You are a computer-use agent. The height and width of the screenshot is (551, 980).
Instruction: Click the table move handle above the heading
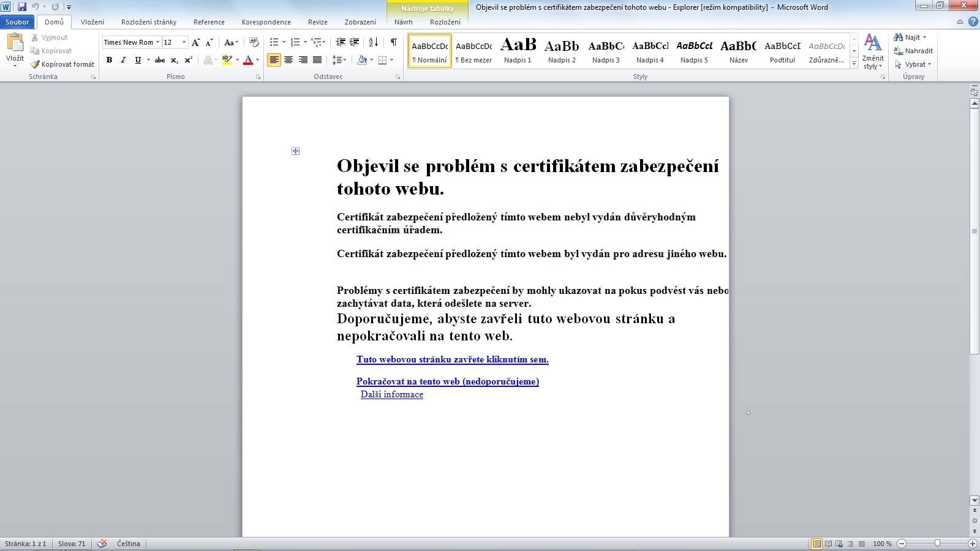(x=295, y=151)
